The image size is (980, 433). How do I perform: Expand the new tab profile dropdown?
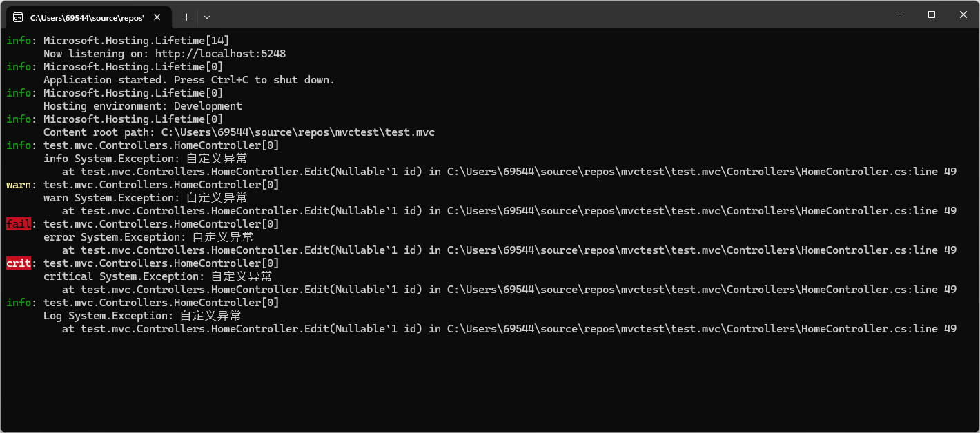pos(207,17)
